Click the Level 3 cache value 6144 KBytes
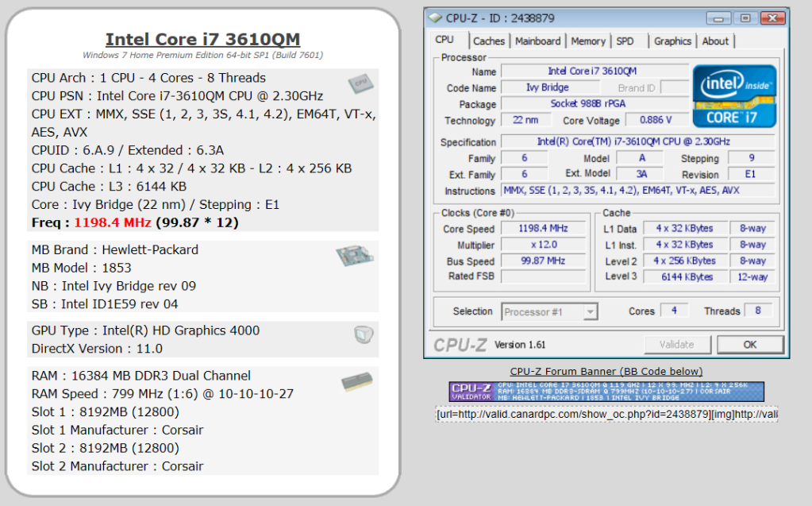This screenshot has height=506, width=812. pos(685,277)
